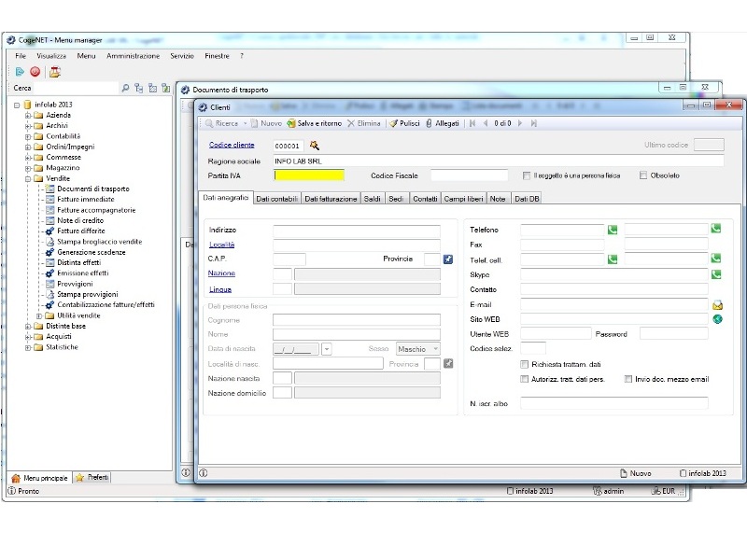
Task: Check Autorizz. tratt. dati pers. checkbox
Action: point(525,379)
